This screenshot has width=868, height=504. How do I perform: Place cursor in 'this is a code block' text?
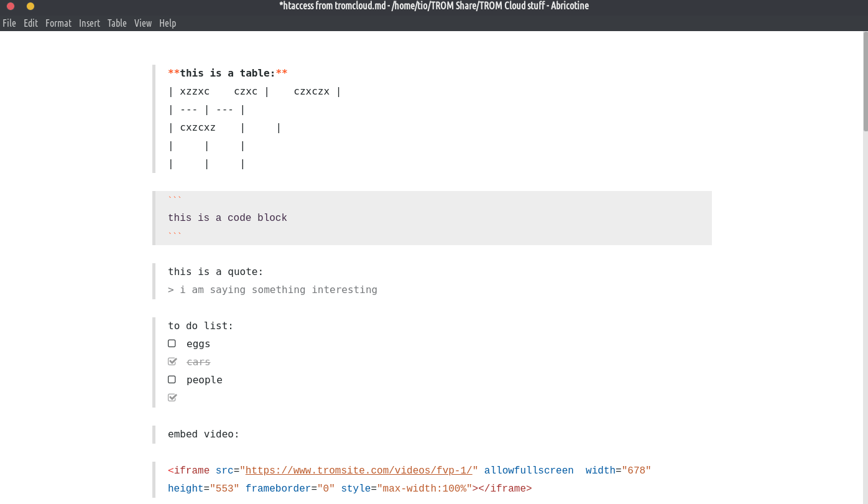click(x=227, y=218)
